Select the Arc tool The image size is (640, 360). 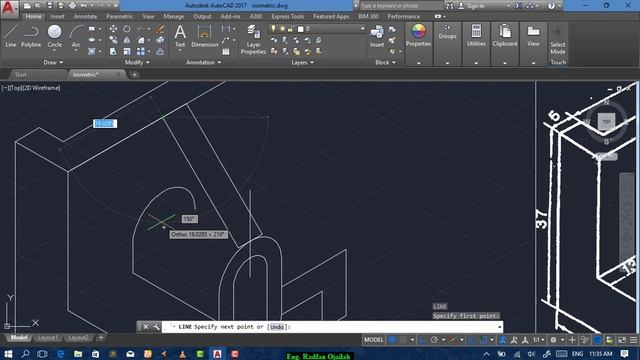(76, 36)
